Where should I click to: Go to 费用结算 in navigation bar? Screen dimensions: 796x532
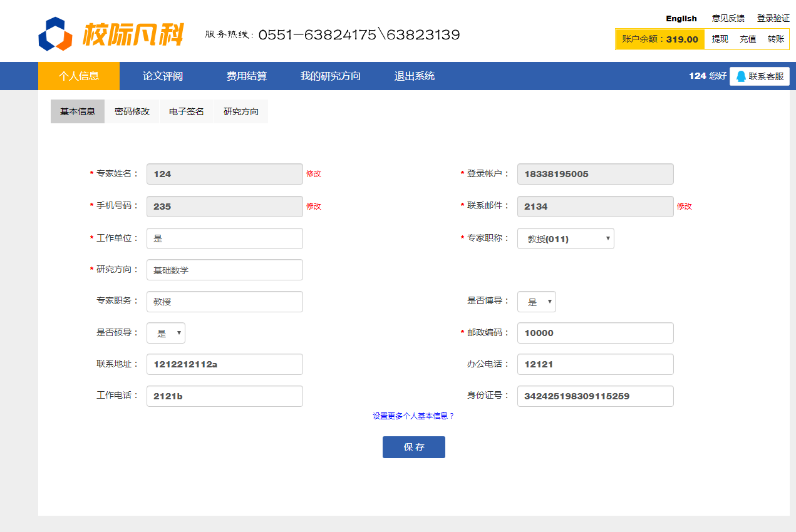tap(246, 76)
